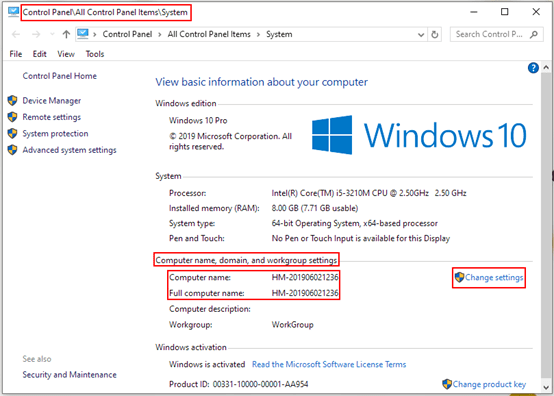Click shield icon beside Remote settings
554x396 pixels.
[12, 117]
